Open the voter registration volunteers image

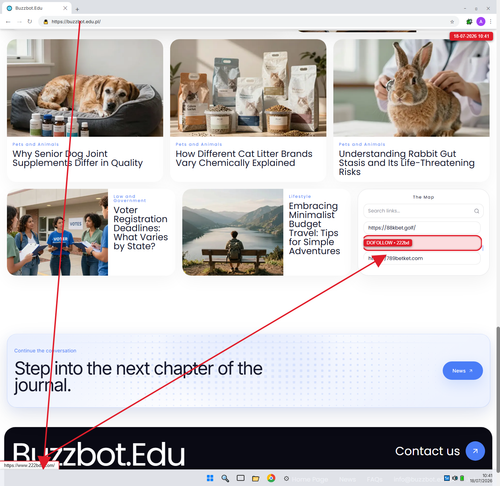(x=57, y=232)
